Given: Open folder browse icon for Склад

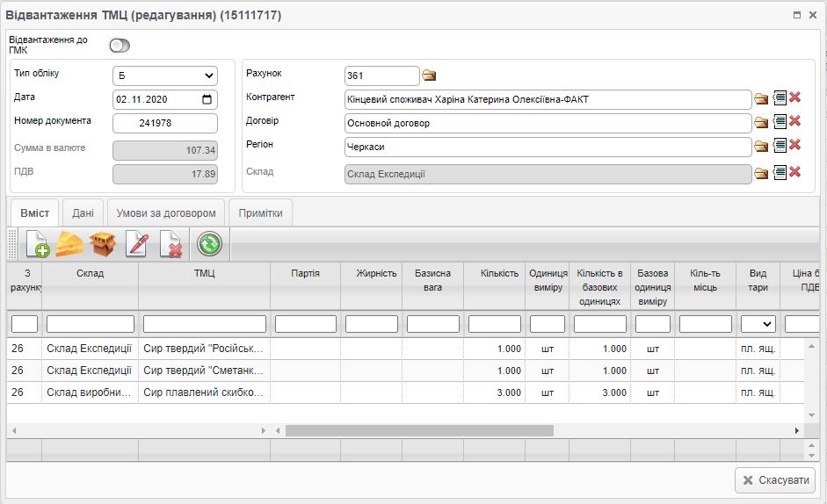Looking at the screenshot, I should 761,174.
